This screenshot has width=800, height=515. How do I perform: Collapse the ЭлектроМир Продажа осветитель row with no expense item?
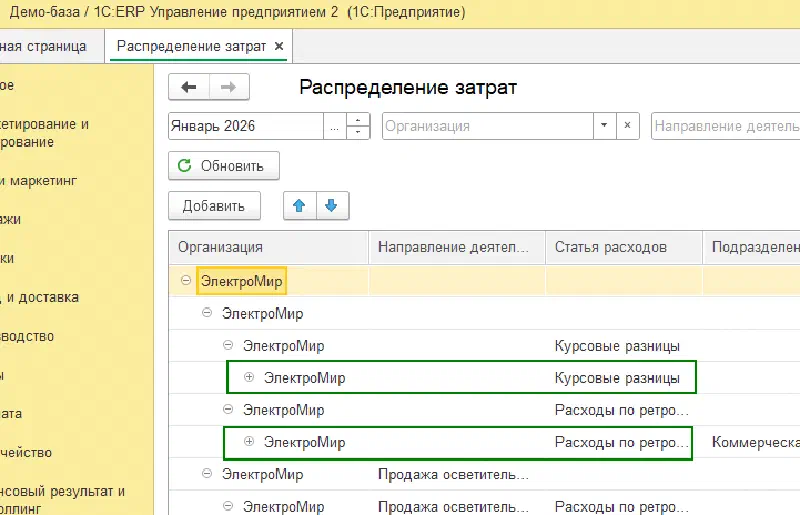pyautogui.click(x=207, y=474)
